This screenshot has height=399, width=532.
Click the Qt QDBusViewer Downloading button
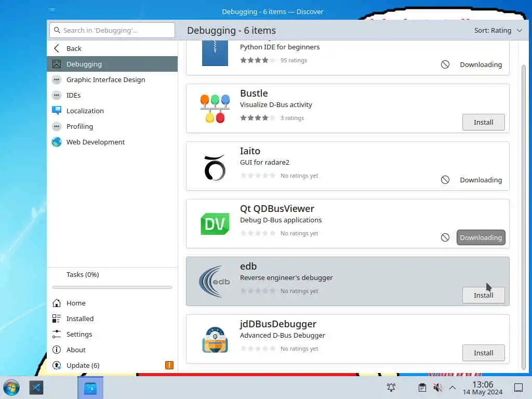click(x=481, y=237)
